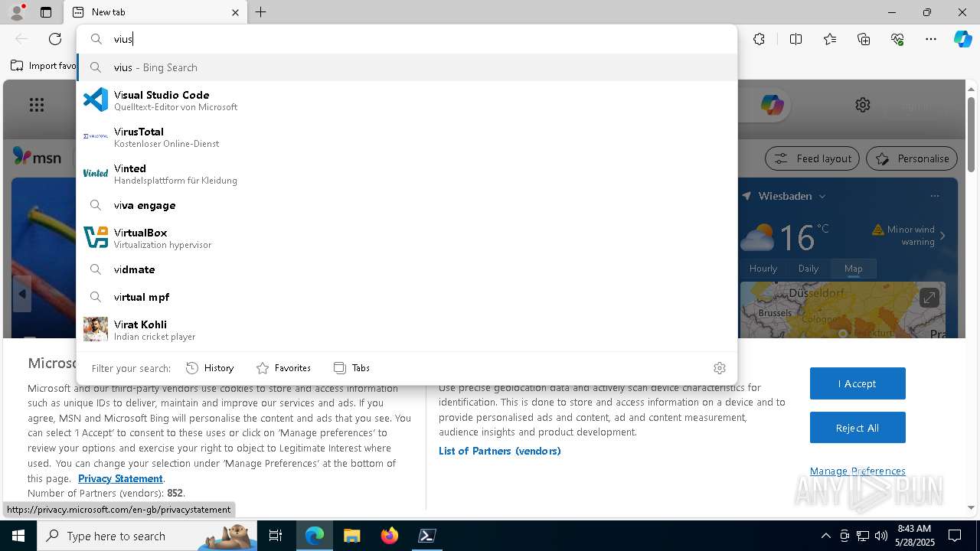The height and width of the screenshot is (551, 980).
Task: Select Visual Studio Code suggestion
Action: click(x=407, y=100)
